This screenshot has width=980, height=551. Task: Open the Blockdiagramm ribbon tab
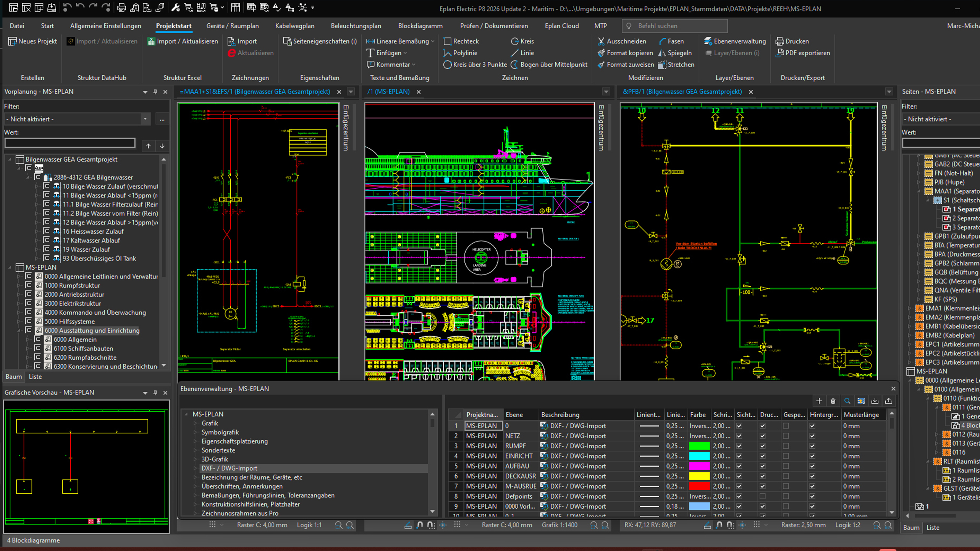coord(420,26)
